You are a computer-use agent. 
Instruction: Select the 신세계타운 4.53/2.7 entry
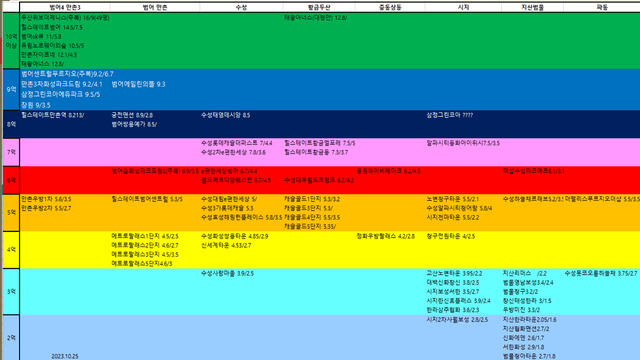click(x=226, y=245)
